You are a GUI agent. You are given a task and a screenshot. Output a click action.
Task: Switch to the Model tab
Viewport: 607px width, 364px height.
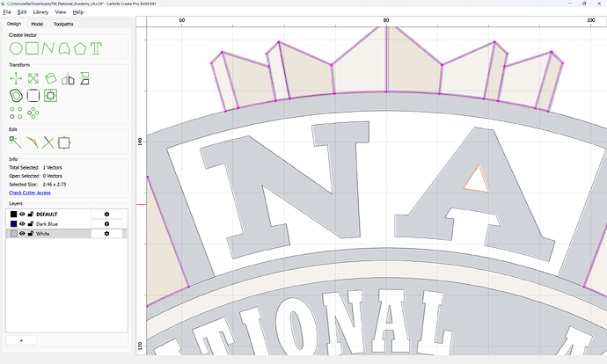37,24
